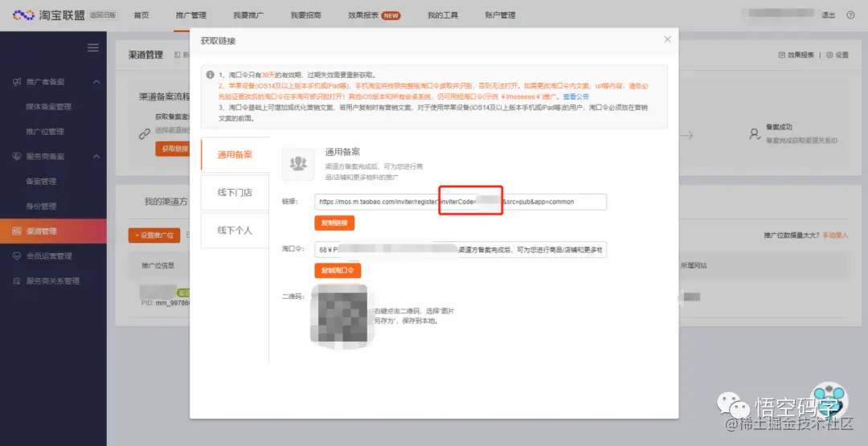
Task: Collapse the 推广者备案 sidebar section
Action: [x=96, y=82]
